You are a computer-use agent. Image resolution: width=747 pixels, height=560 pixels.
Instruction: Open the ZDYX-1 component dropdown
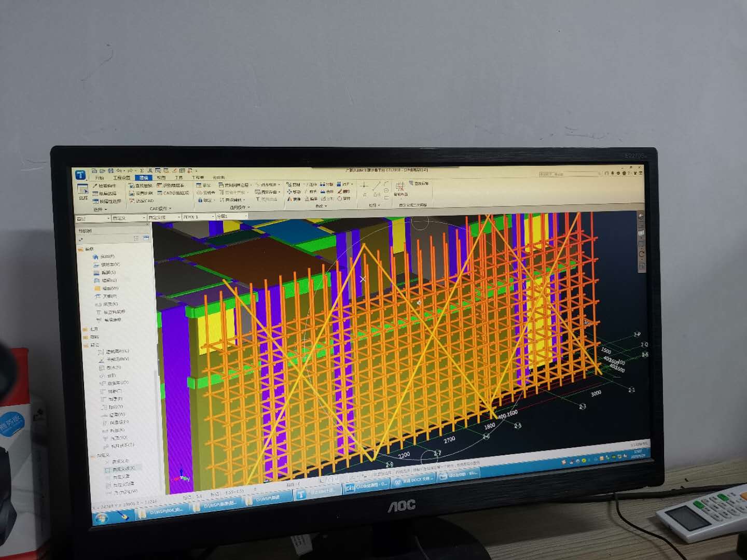click(198, 217)
